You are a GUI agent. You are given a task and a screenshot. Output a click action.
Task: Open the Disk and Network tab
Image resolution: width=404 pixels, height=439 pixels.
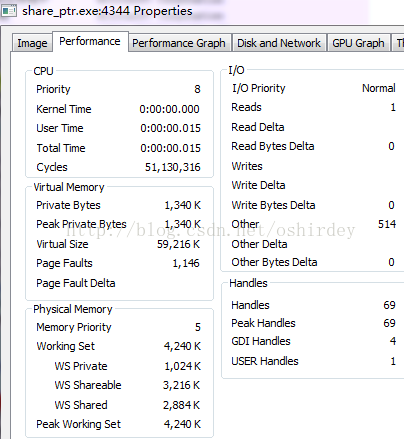[x=279, y=43]
